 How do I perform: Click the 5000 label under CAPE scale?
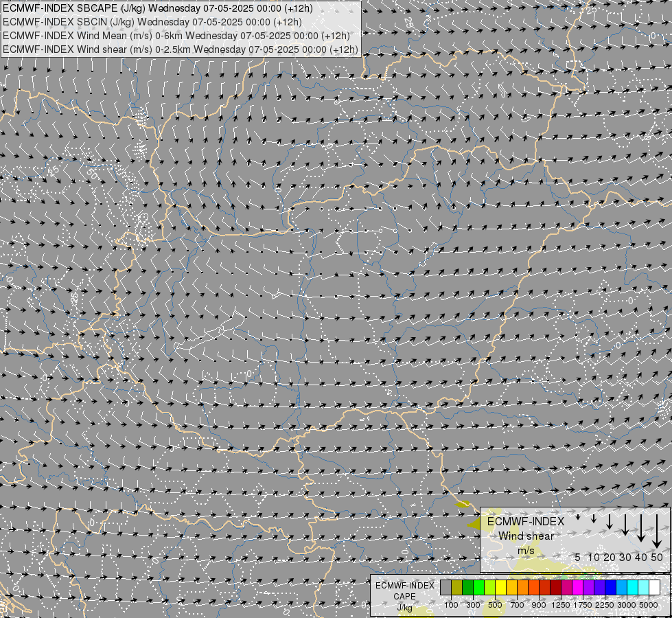tap(649, 605)
